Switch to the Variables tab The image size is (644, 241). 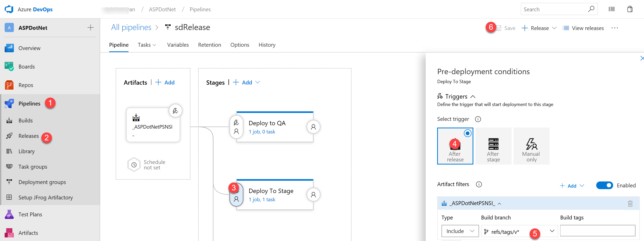pos(178,45)
